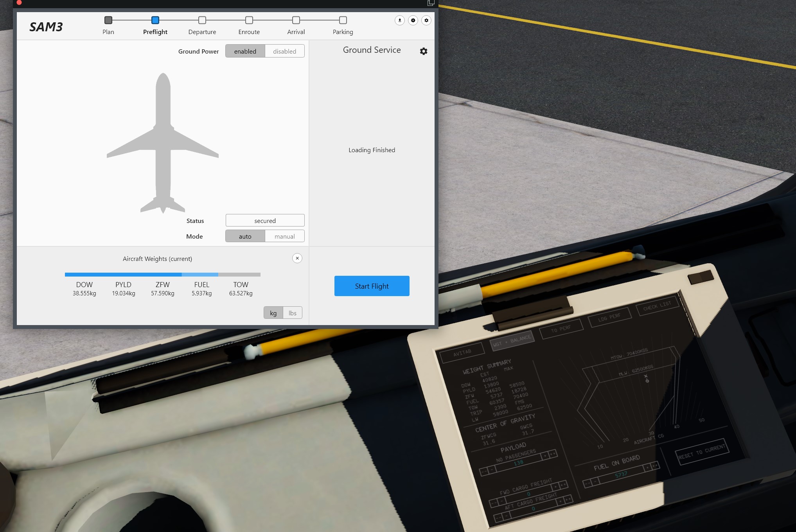Switch Mode to manual
796x532 pixels.
click(285, 236)
